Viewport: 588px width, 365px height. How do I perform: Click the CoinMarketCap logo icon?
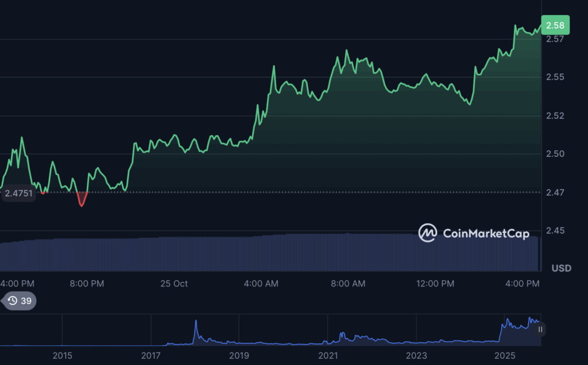click(x=427, y=233)
